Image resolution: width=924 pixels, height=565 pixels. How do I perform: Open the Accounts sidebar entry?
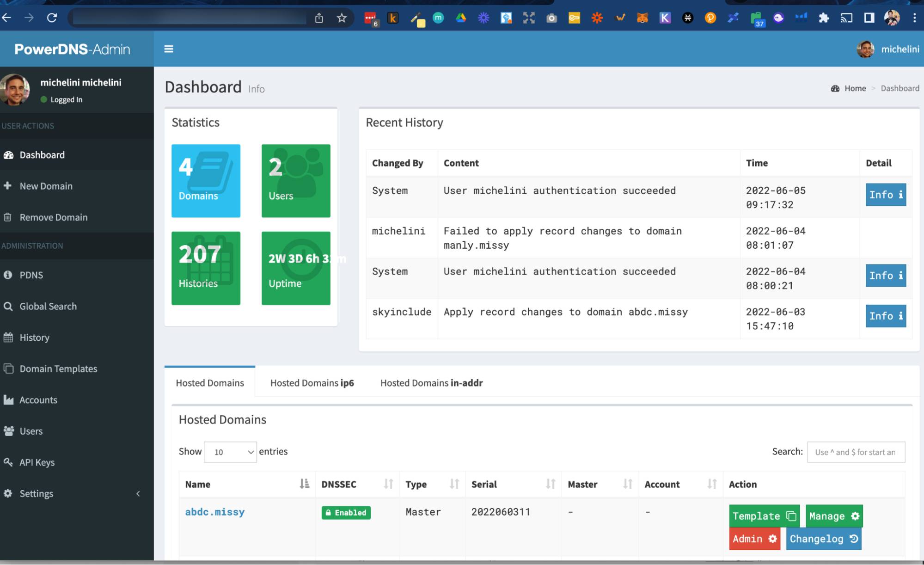tap(38, 400)
